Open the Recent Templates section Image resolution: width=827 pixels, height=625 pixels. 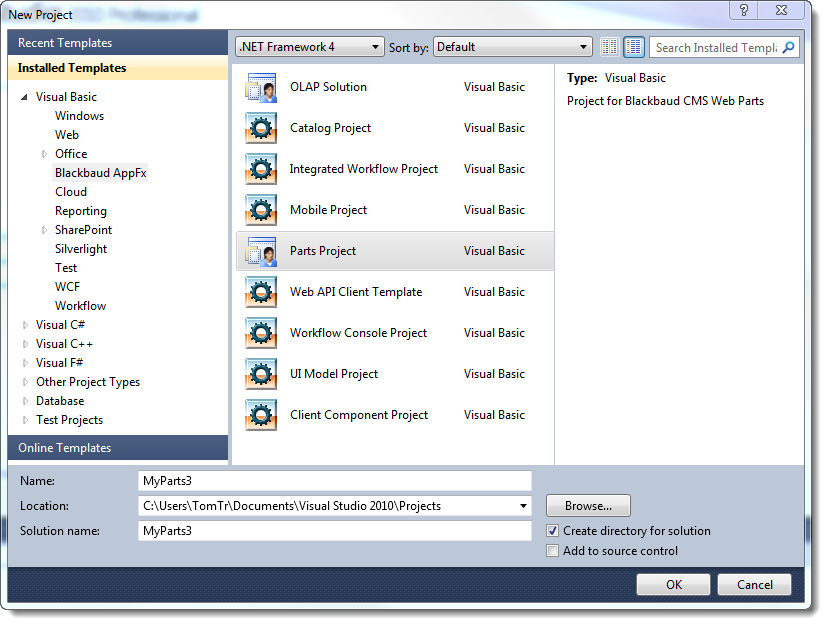[118, 43]
